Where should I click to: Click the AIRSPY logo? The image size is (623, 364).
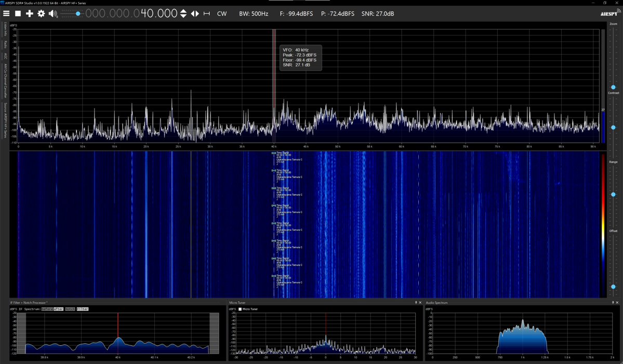pyautogui.click(x=610, y=13)
